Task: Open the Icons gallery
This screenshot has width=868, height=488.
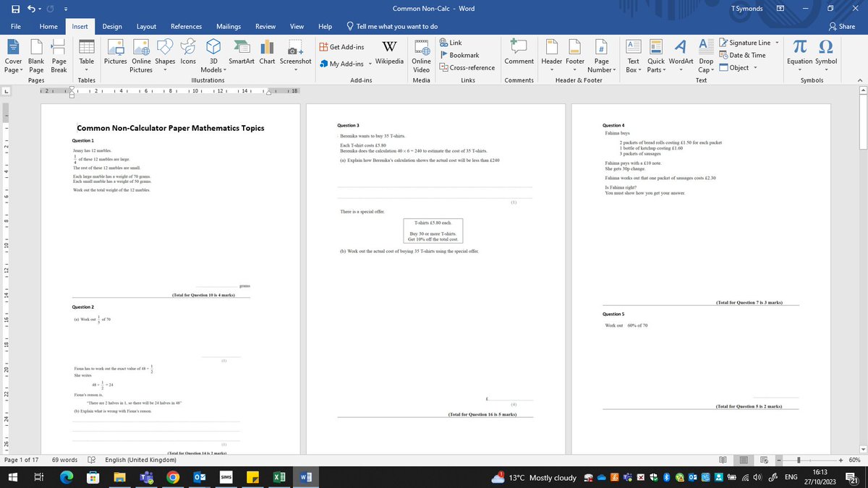Action: [x=188, y=52]
